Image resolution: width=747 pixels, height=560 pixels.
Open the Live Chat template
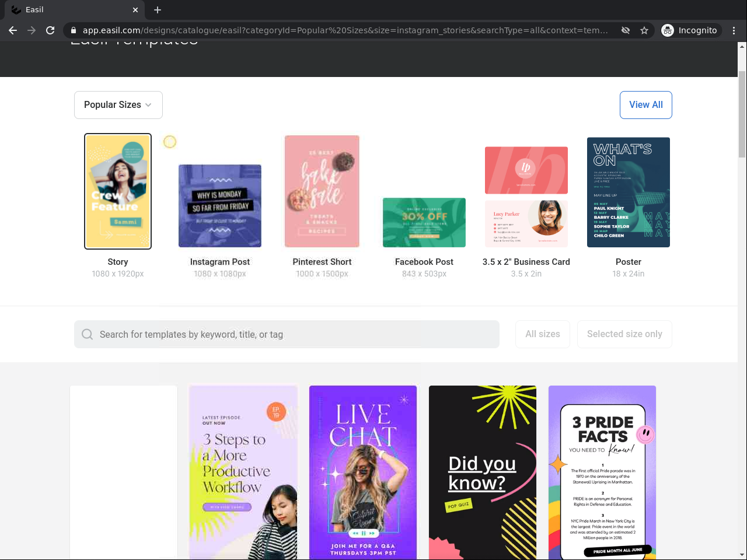tap(363, 473)
